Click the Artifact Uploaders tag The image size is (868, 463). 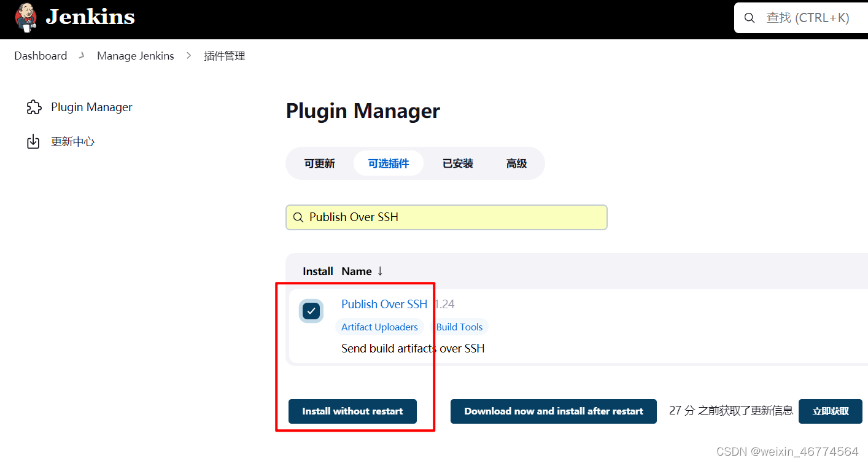[x=379, y=327]
